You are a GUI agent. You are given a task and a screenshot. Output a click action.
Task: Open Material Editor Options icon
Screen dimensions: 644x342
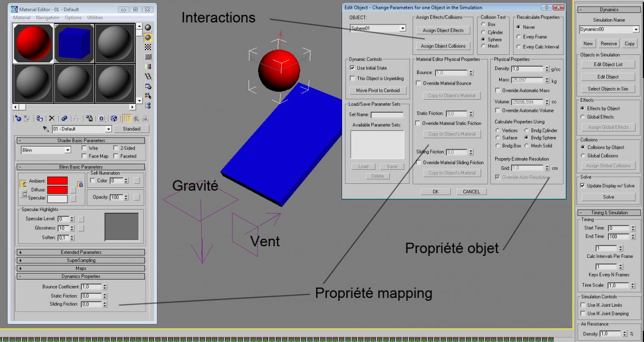click(x=148, y=86)
